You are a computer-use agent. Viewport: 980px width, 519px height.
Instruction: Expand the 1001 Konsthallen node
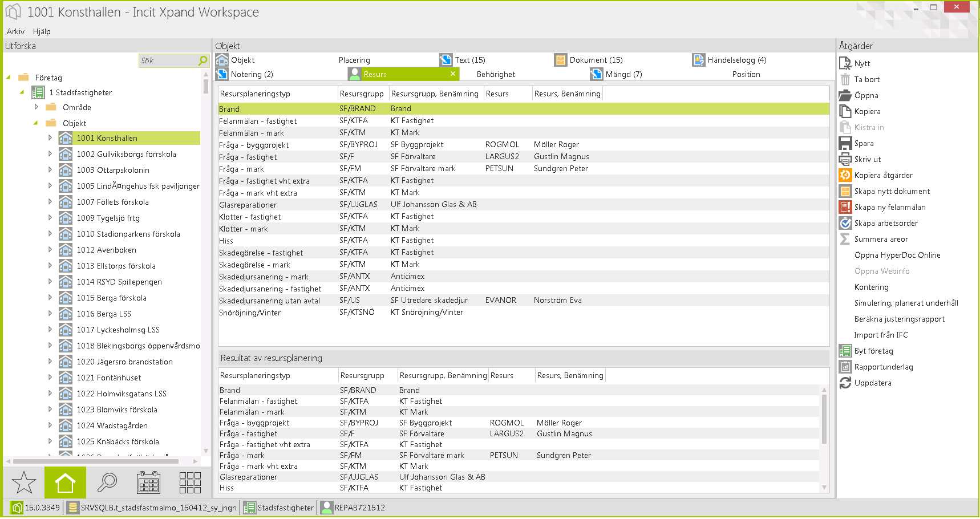(x=50, y=137)
